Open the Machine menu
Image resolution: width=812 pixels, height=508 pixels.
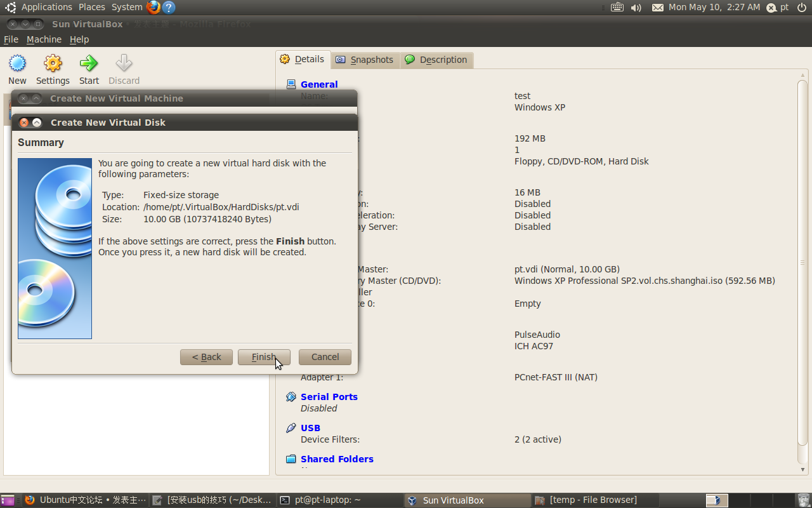tap(44, 39)
